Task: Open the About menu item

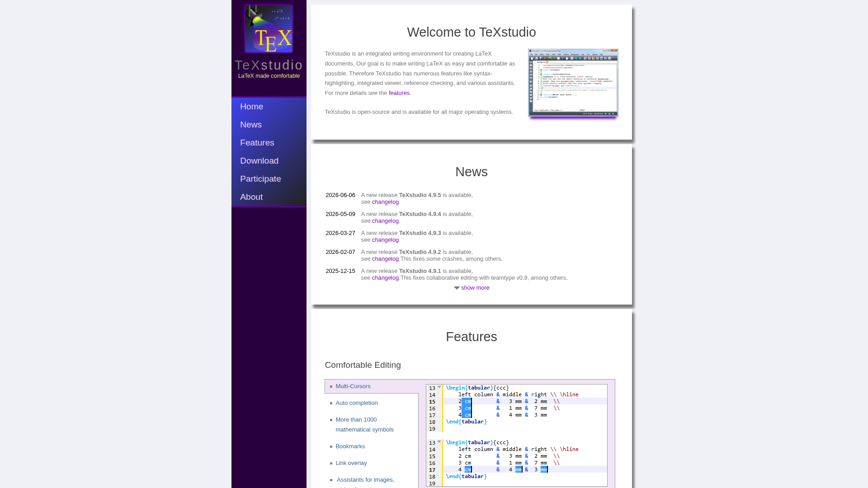Action: [269, 197]
